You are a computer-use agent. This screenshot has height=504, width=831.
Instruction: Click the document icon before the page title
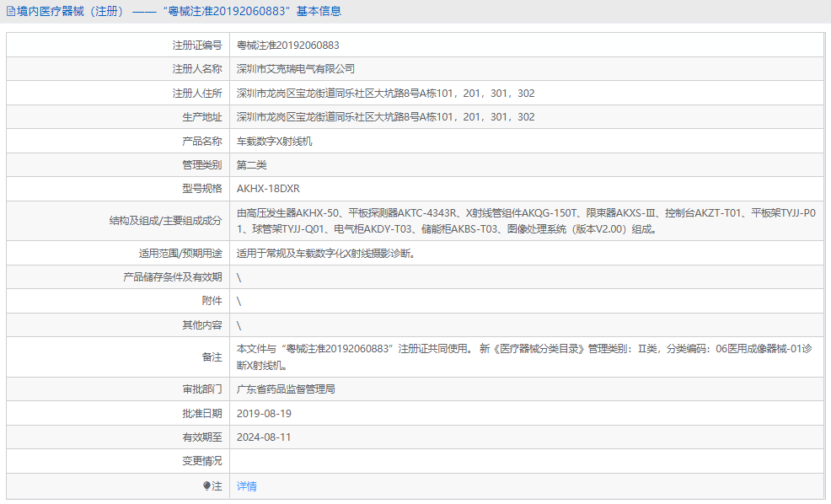(x=12, y=11)
